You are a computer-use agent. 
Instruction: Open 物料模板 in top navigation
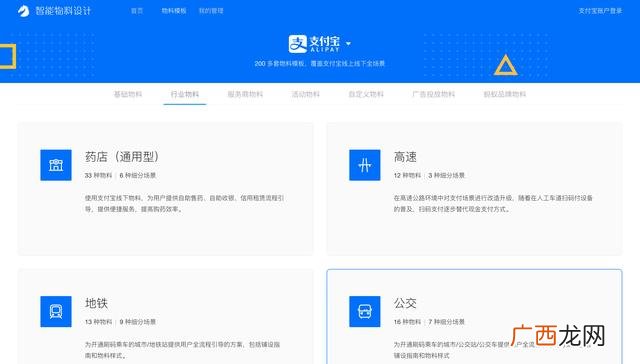[x=174, y=11]
